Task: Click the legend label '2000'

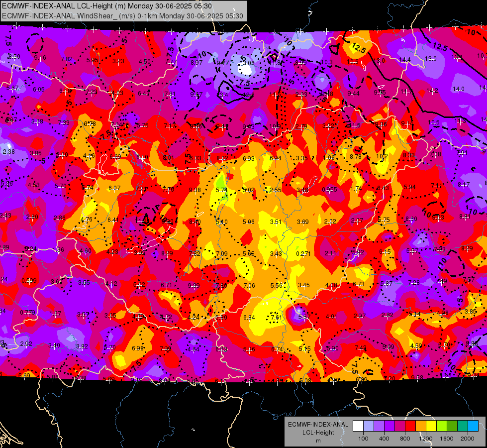Action: pyautogui.click(x=468, y=439)
